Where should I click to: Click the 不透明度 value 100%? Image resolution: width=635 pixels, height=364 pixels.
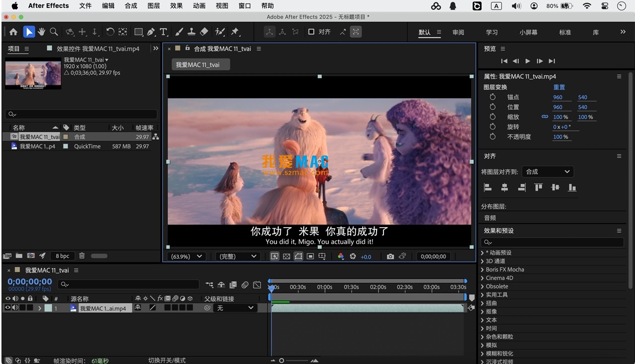561,137
